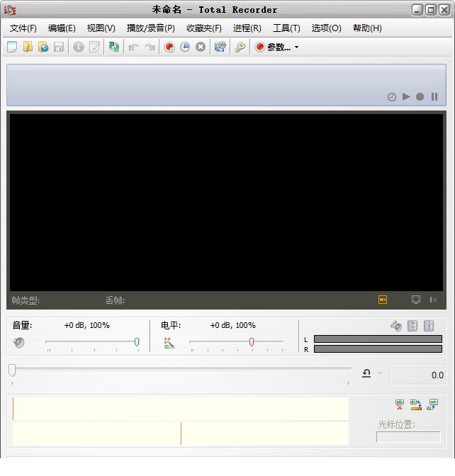This screenshot has width=455, height=476.
Task: Click the gray circled X toolbar icon
Action: click(x=201, y=47)
